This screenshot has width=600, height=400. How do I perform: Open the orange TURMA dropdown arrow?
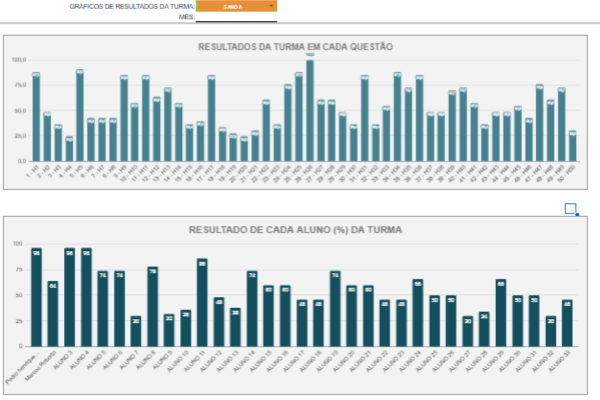(271, 6)
